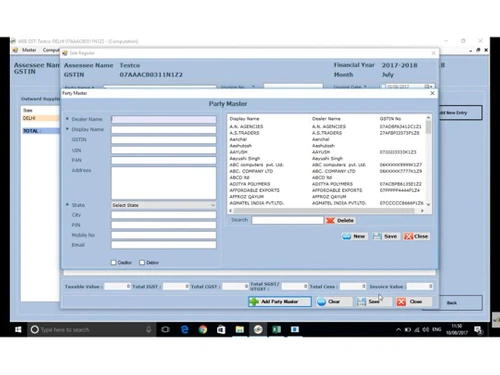The width and height of the screenshot is (500, 375).
Task: Click the party Search box
Action: [287, 220]
